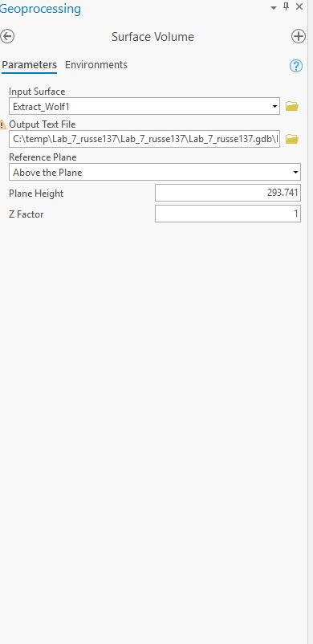Switch to the Environments tab
313x644 pixels.
[x=96, y=65]
